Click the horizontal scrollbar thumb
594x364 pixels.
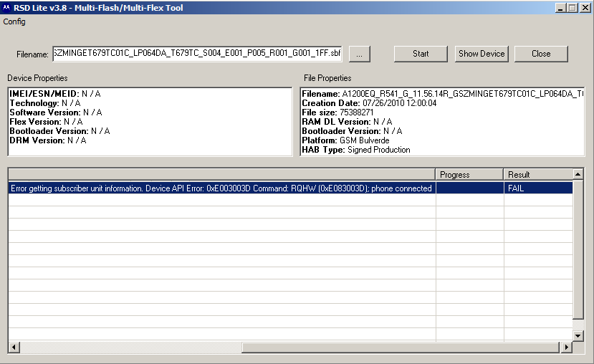pos(401,347)
